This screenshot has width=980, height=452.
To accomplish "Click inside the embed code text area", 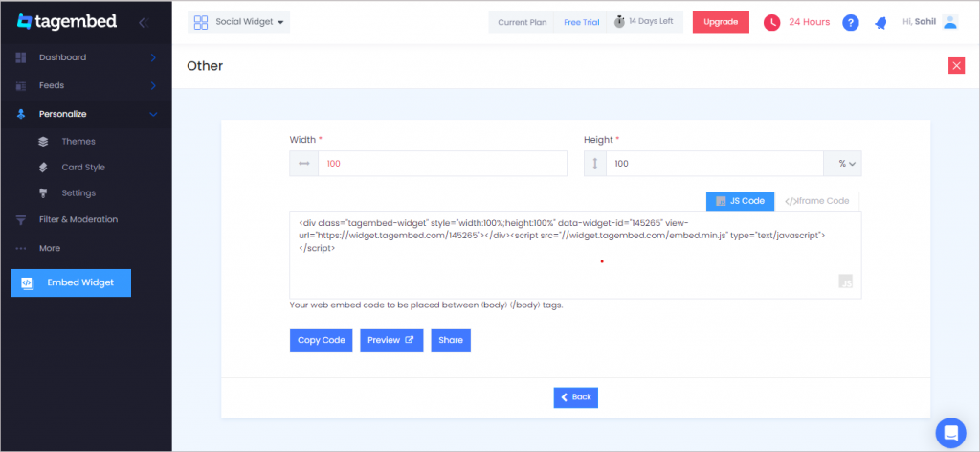I will (x=575, y=255).
